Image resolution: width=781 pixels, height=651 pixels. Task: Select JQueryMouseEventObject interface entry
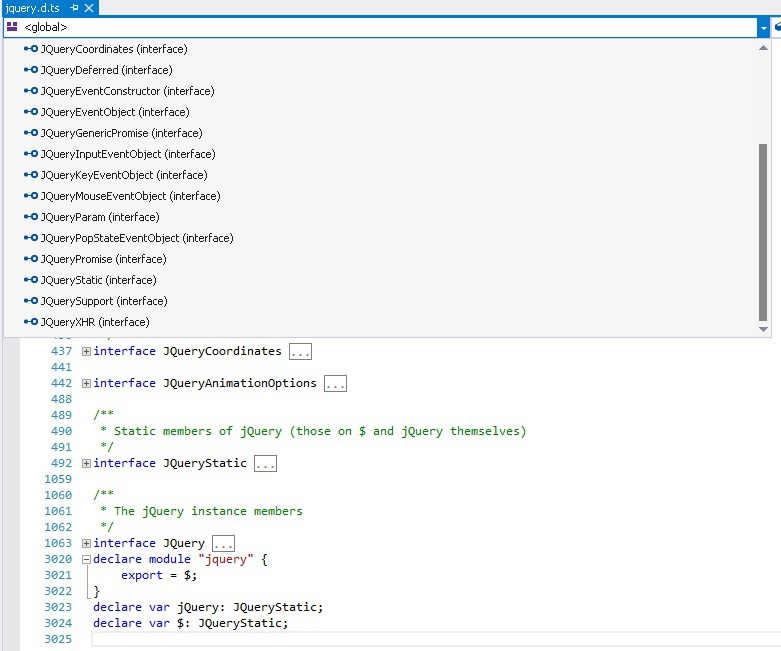pyautogui.click(x=388, y=196)
